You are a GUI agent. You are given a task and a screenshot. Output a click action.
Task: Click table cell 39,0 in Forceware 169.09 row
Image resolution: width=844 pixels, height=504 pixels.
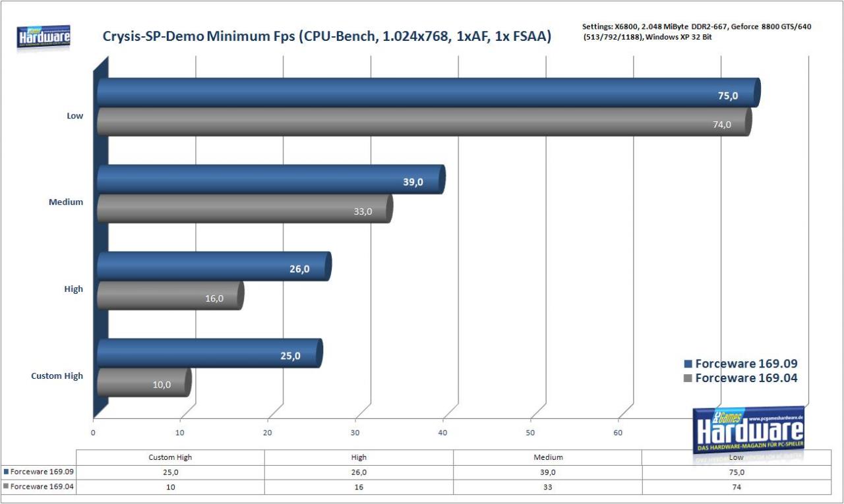(547, 472)
